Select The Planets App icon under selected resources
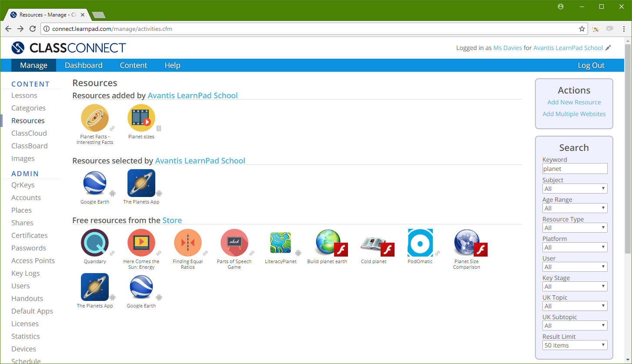 [141, 183]
